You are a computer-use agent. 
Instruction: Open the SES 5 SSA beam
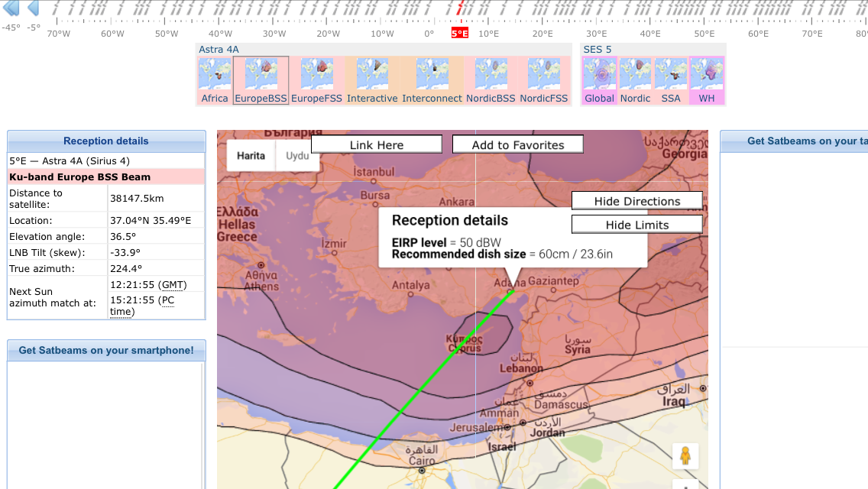[671, 75]
